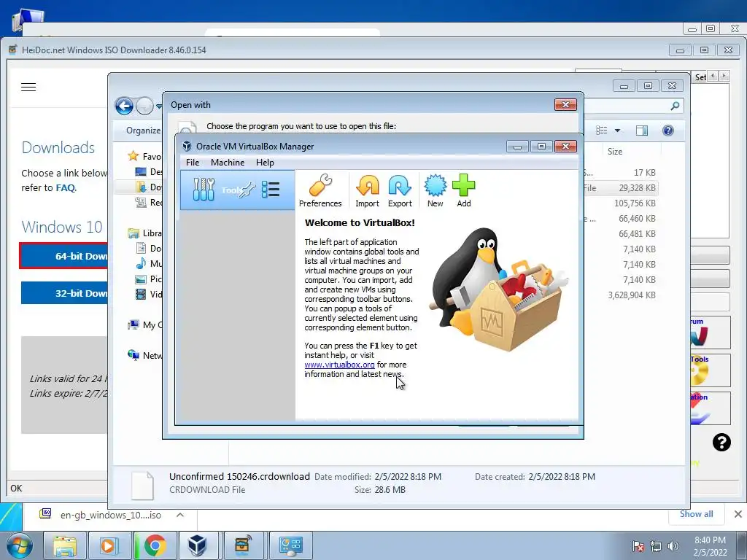Click the network tray icon
747x560 pixels.
click(x=656, y=546)
